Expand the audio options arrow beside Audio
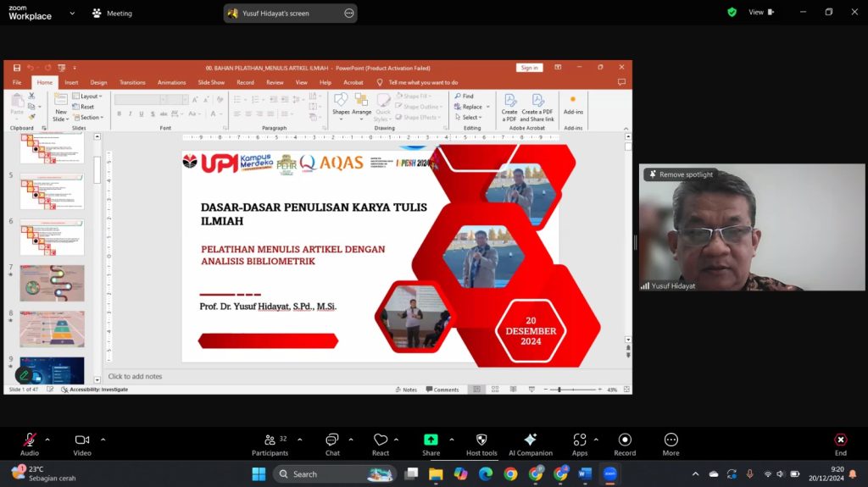Screen dimensions: 868x487 (47, 440)
